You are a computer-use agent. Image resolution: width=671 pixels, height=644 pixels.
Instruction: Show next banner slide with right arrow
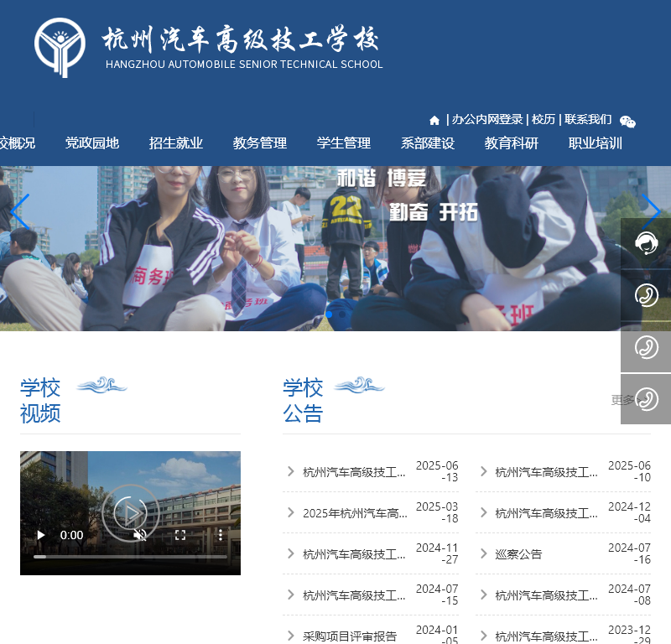651,211
